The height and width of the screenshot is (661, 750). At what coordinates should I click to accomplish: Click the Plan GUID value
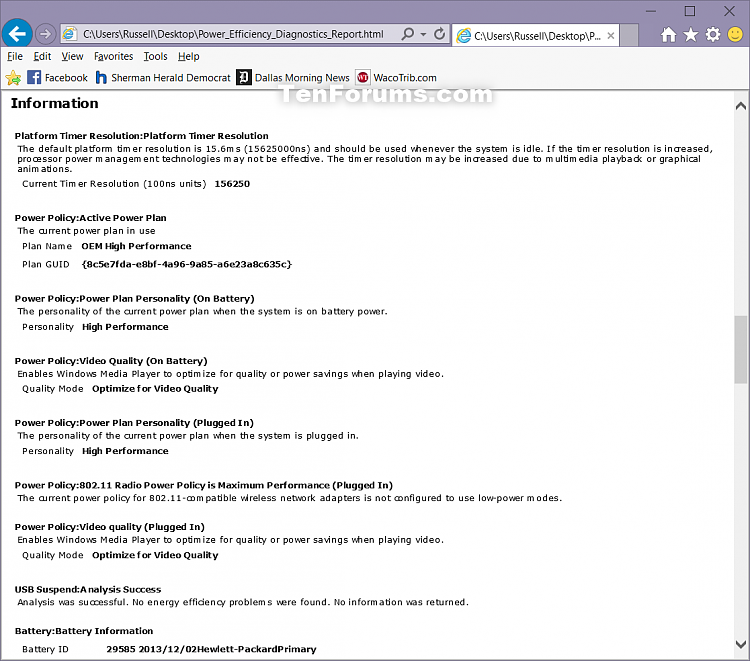[187, 264]
